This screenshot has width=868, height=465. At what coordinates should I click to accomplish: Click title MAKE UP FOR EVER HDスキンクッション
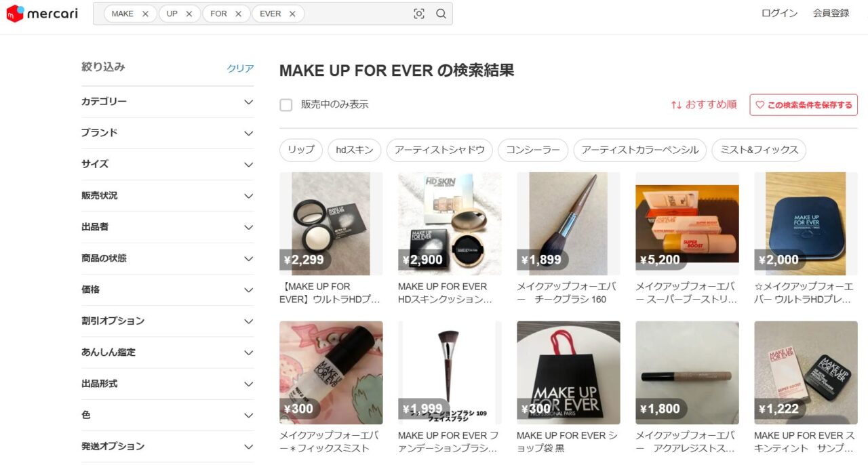point(446,293)
